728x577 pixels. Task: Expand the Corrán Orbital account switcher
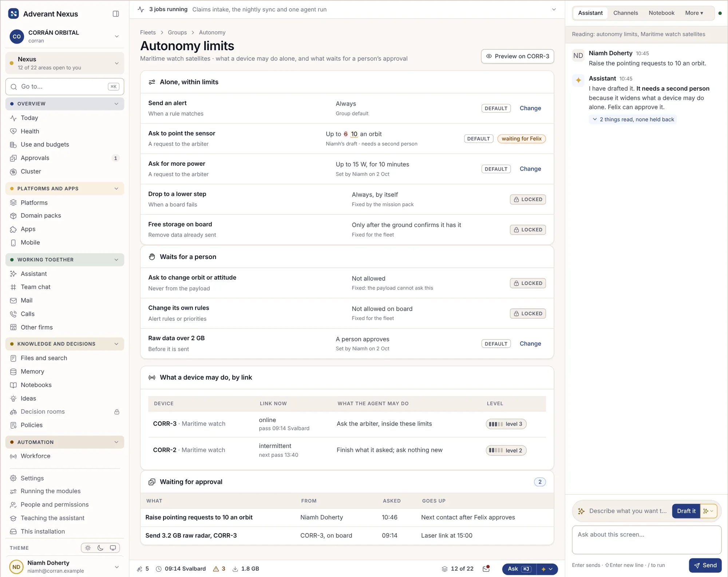[x=65, y=36]
